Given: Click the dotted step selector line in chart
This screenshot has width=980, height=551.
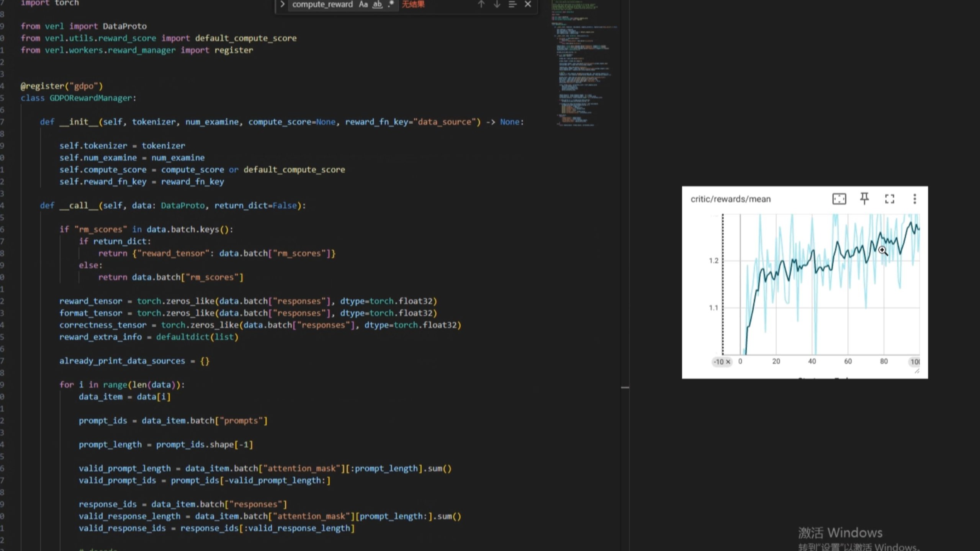Looking at the screenshot, I should point(723,283).
